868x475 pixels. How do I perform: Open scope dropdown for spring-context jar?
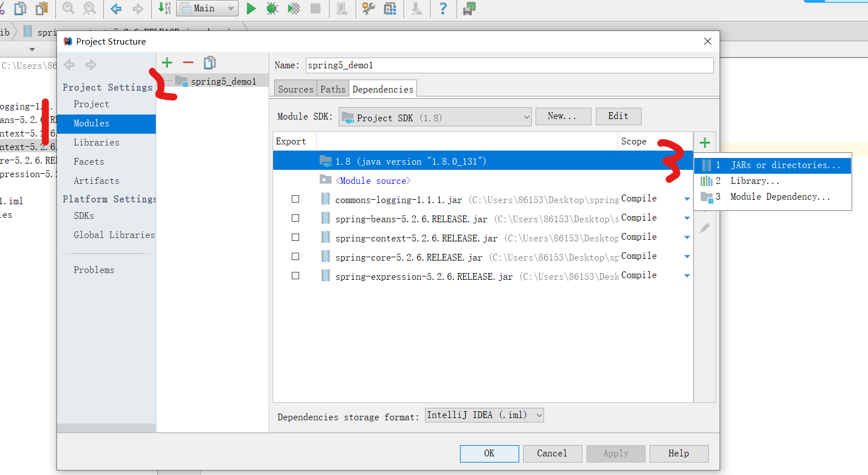(x=687, y=237)
